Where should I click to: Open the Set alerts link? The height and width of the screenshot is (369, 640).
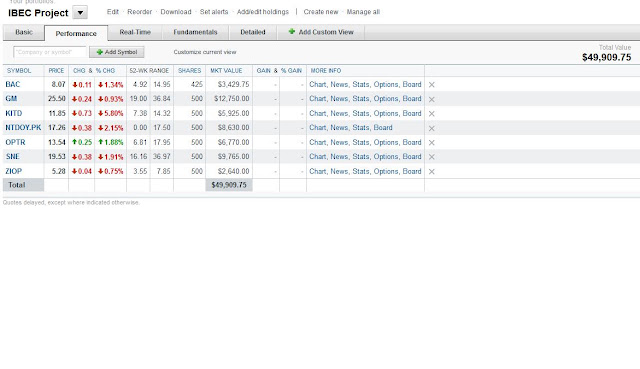pos(214,12)
